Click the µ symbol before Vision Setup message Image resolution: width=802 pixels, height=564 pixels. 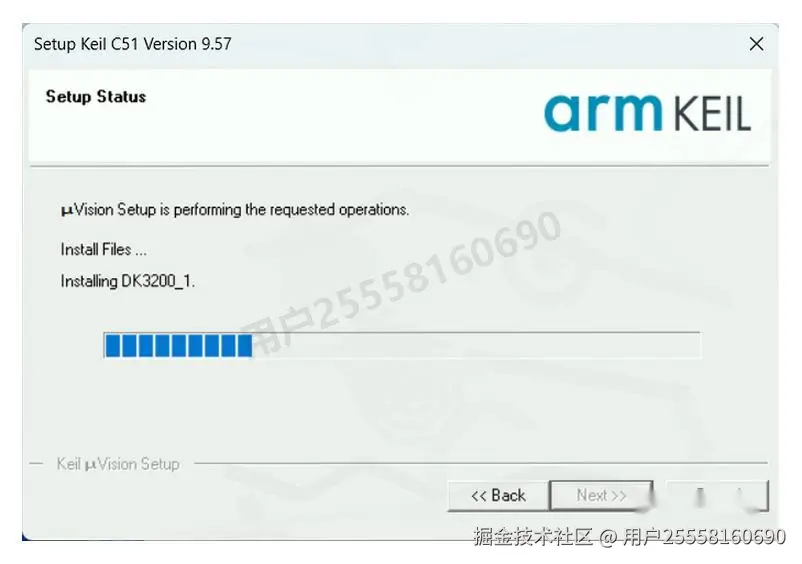(x=66, y=210)
